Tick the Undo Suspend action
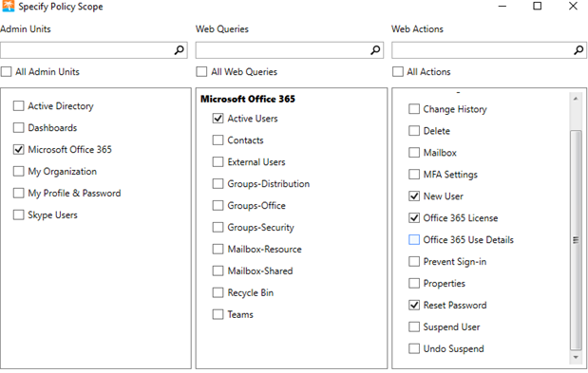588x373 pixels. click(x=414, y=348)
